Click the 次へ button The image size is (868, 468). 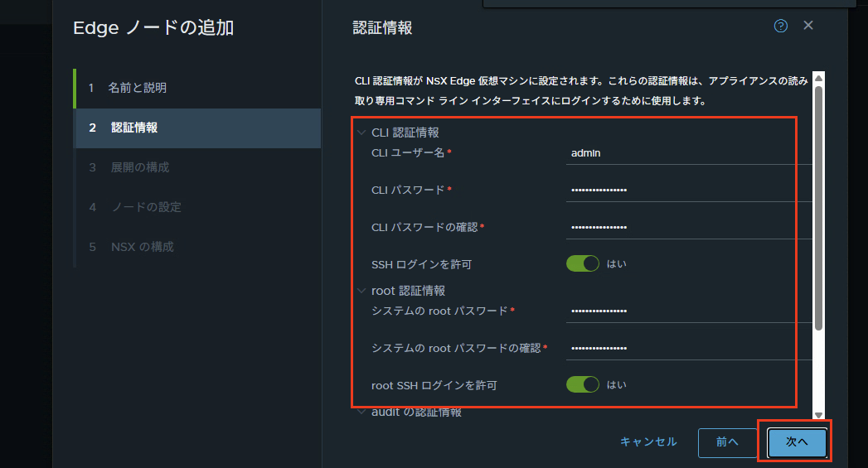798,442
